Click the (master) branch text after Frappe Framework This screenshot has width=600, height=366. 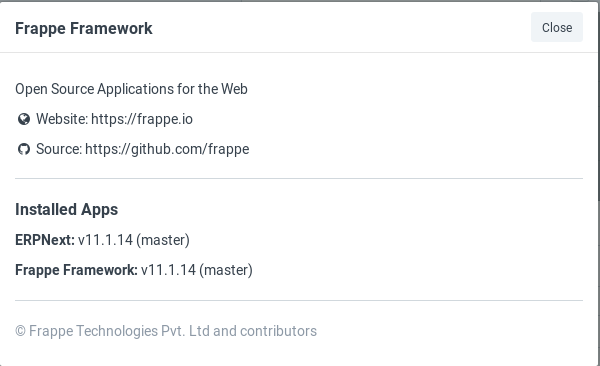(x=226, y=270)
